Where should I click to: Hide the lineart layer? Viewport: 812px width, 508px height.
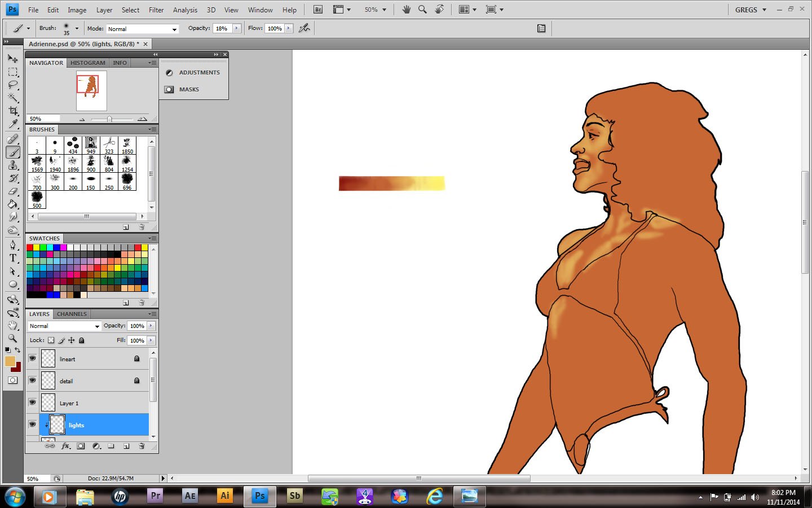click(32, 358)
